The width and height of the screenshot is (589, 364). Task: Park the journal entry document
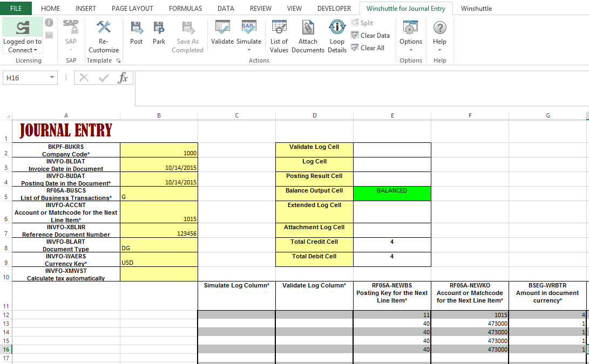159,32
